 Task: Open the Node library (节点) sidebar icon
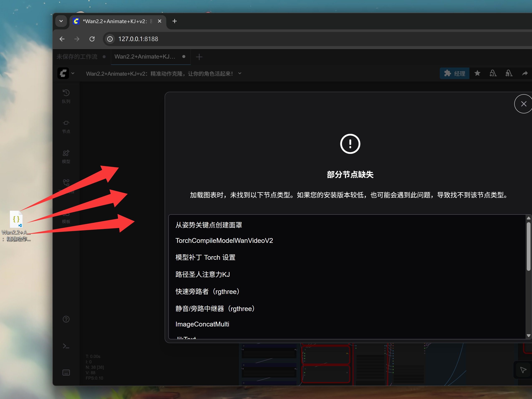66,126
